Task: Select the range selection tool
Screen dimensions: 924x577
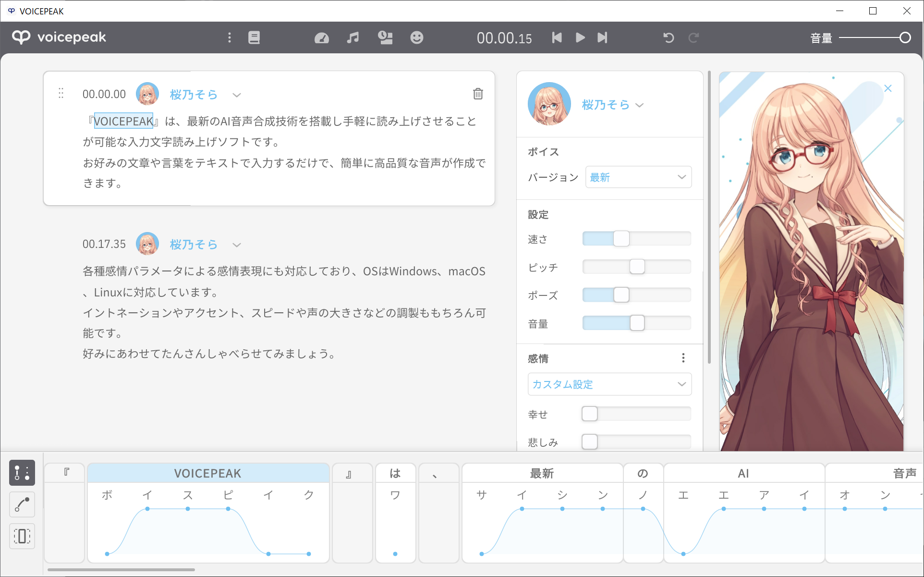Action: (x=22, y=536)
